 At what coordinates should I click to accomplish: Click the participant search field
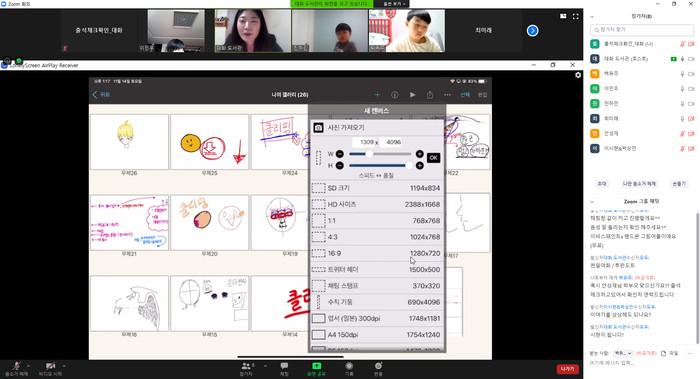(x=642, y=29)
